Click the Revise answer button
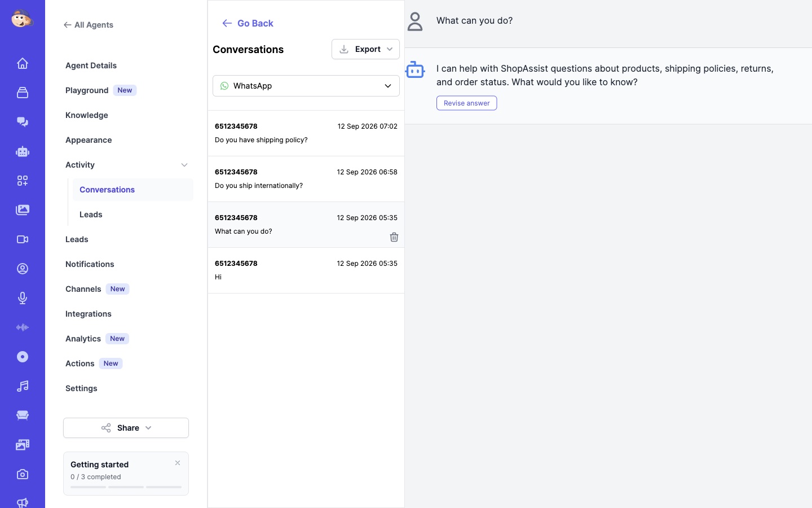The image size is (812, 508). click(x=466, y=103)
